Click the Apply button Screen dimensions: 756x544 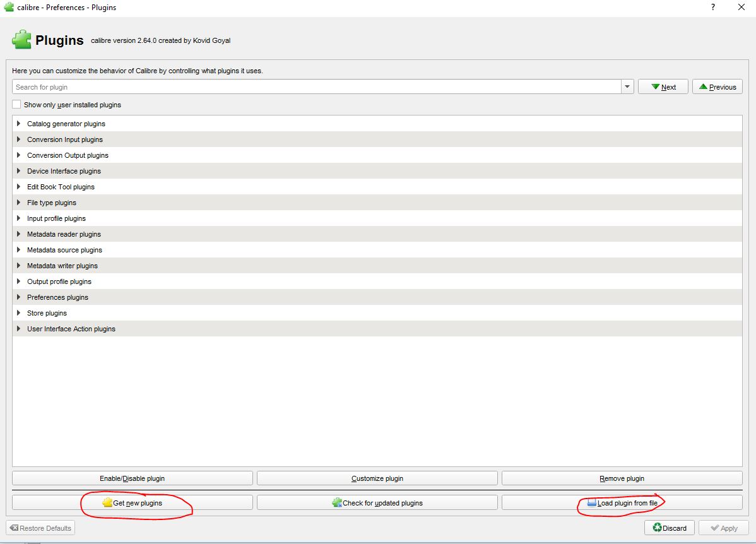(724, 528)
